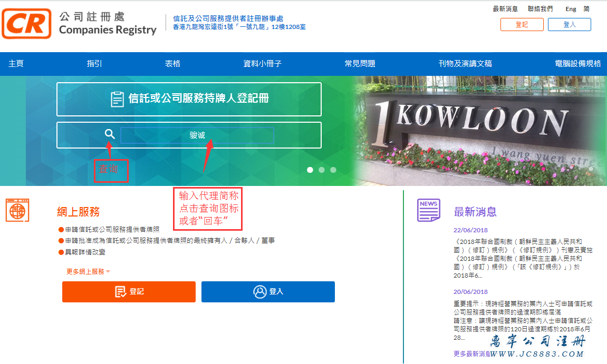Viewport: 607px width, 364px height.
Task: Click the NEWS icon beside 最新消息
Action: (x=429, y=210)
